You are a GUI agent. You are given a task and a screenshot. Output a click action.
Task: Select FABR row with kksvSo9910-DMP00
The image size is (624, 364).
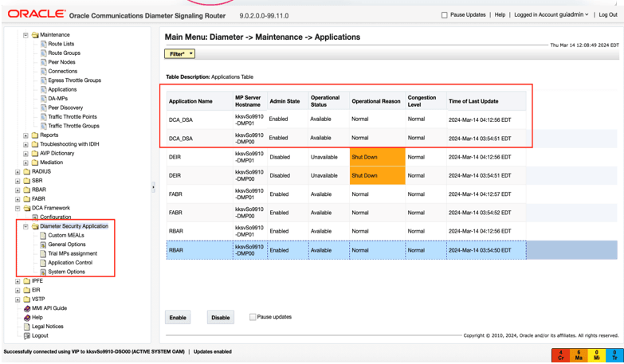point(346,213)
